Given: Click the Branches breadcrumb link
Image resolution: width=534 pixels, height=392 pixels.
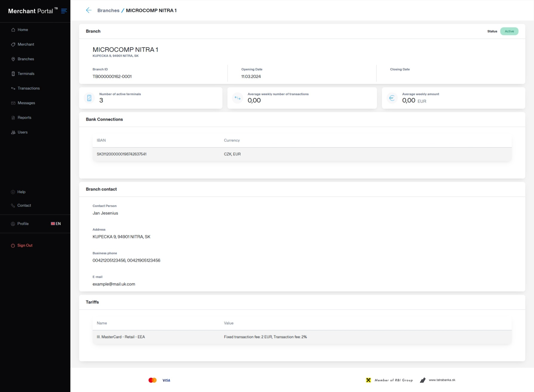Looking at the screenshot, I should click(108, 10).
